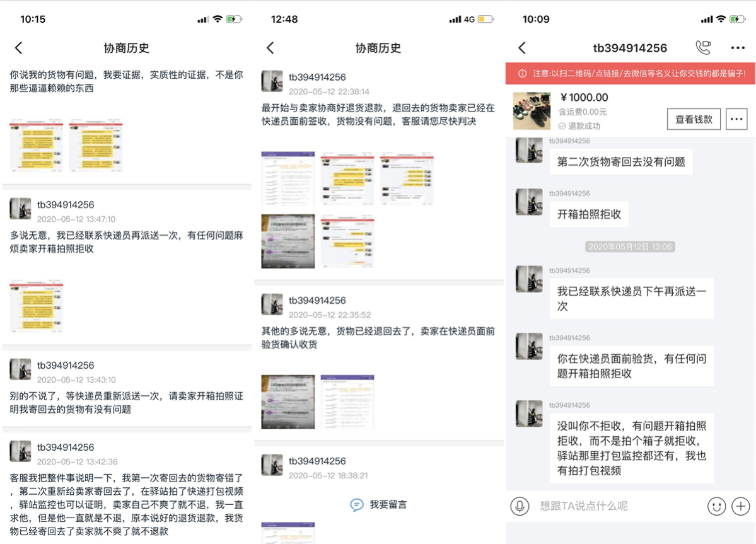Image resolution: width=756 pixels, height=544 pixels.
Task: Tap avatar beside 13:43:10 message
Action: tap(20, 369)
